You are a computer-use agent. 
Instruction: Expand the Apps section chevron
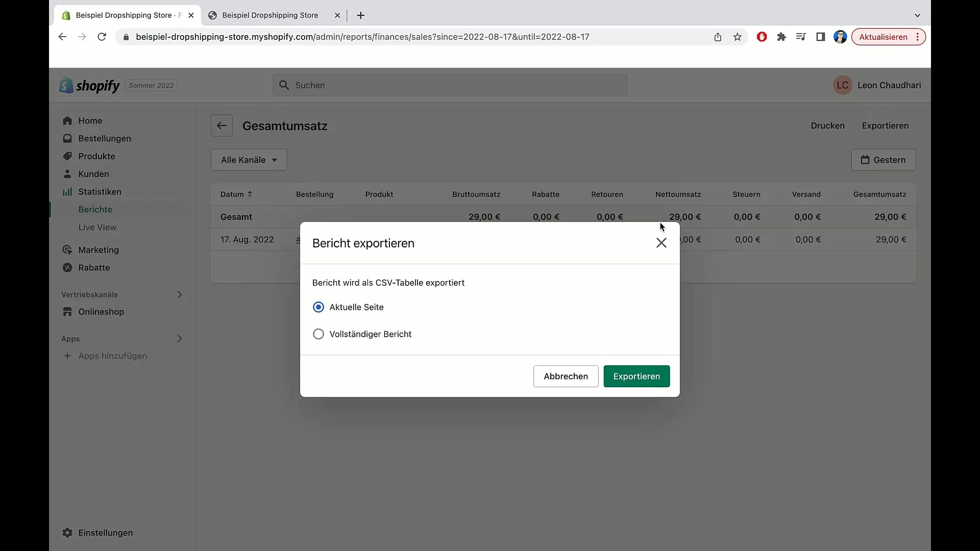coord(180,339)
